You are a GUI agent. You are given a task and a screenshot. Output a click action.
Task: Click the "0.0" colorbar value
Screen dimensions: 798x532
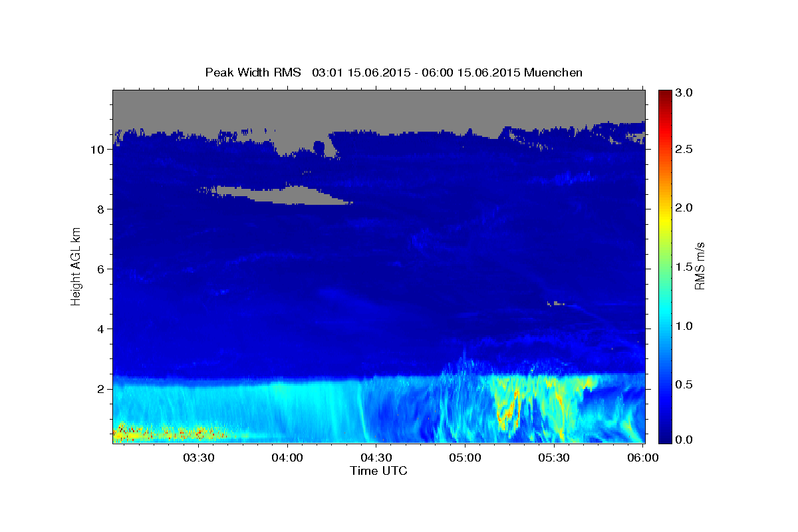(x=684, y=440)
